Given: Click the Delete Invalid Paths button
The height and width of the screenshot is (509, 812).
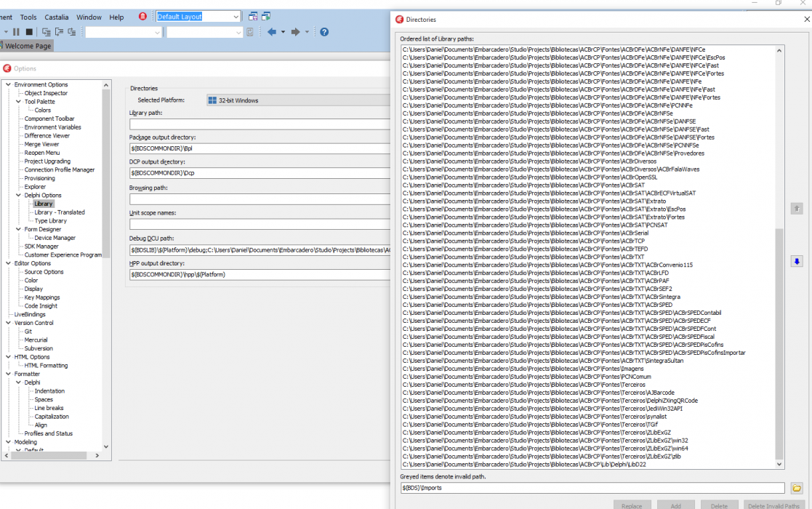Looking at the screenshot, I should 773,505.
